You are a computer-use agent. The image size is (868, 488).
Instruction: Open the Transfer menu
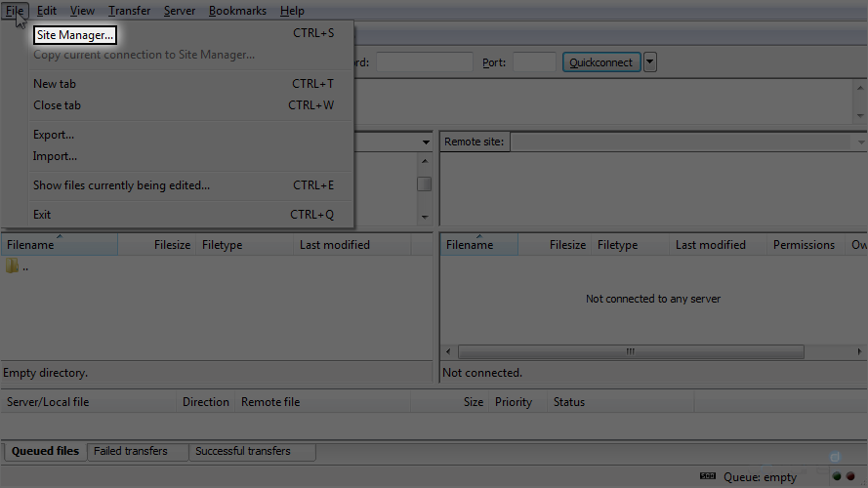(129, 11)
